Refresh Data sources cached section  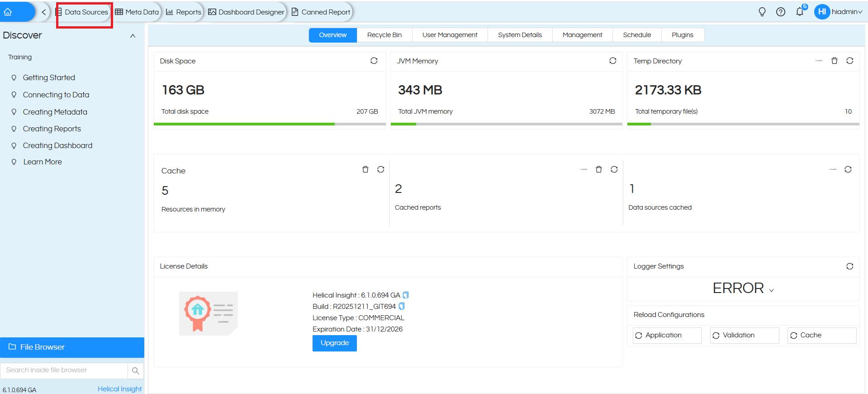coord(848,169)
